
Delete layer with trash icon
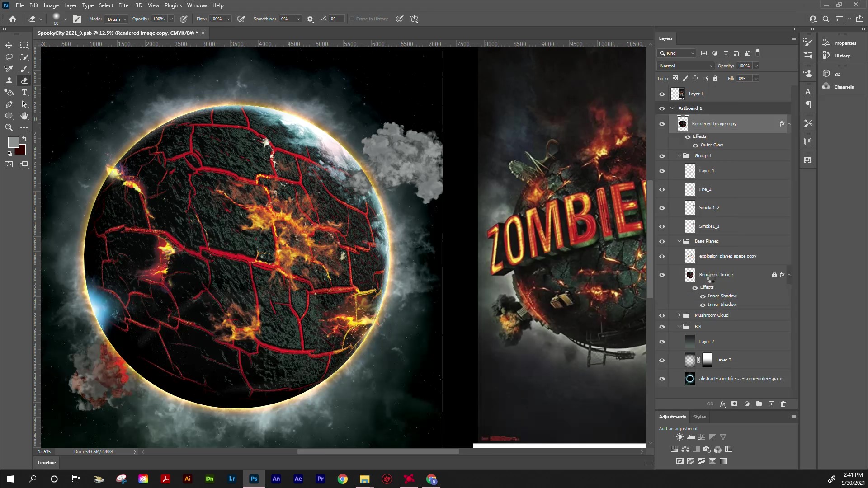[783, 404]
